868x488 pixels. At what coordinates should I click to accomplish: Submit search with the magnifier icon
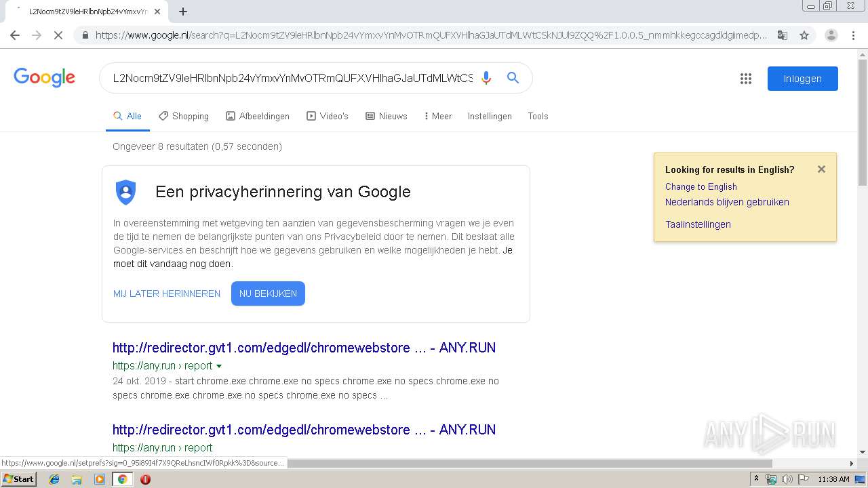click(513, 78)
